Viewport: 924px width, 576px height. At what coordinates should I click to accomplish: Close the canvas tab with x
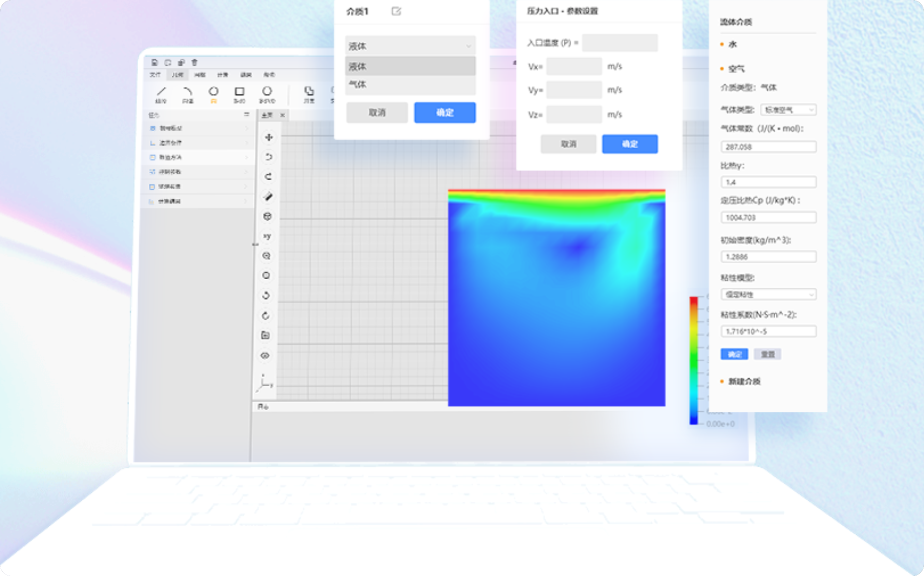tap(282, 115)
